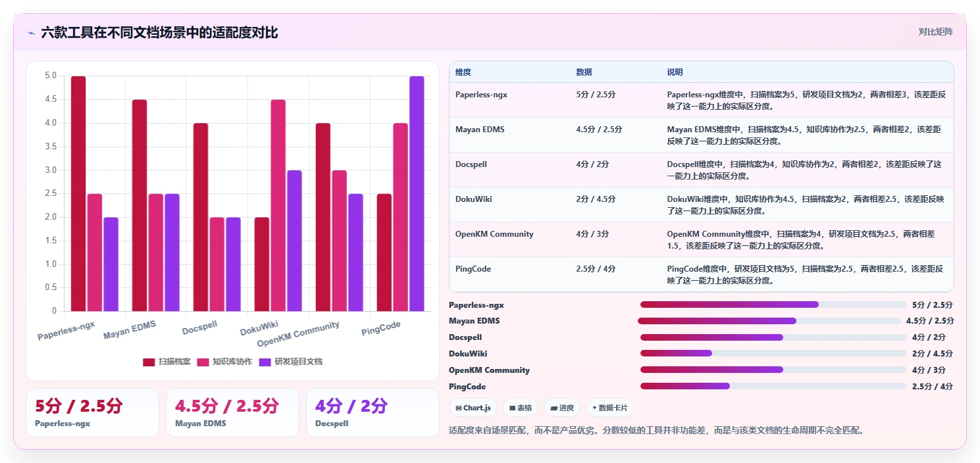Click the PingCode progress bar
Image resolution: width=980 pixels, height=463 pixels.
click(x=773, y=386)
